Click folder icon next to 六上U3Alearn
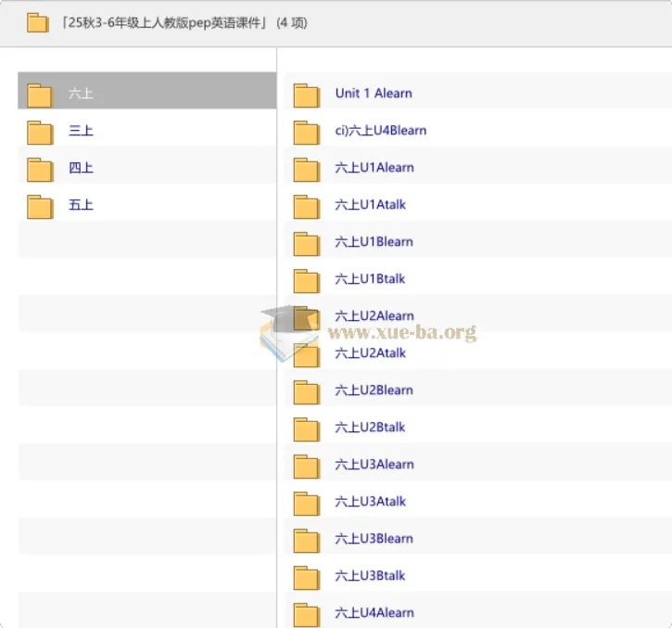 307,467
